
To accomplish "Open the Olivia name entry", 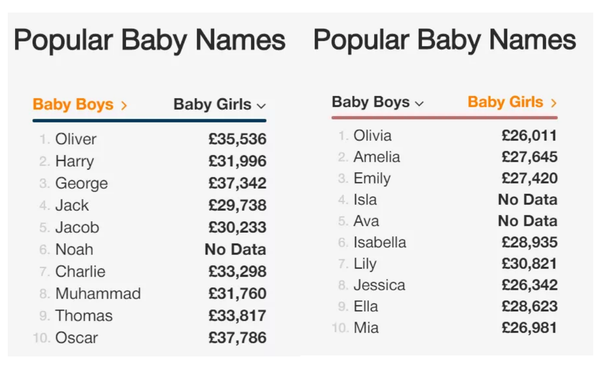I will pos(372,136).
